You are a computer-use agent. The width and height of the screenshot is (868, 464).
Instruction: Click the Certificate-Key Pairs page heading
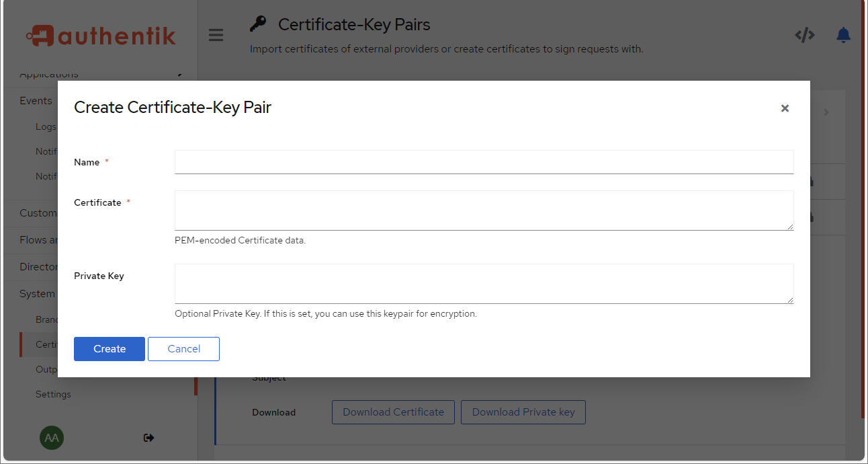tap(354, 24)
